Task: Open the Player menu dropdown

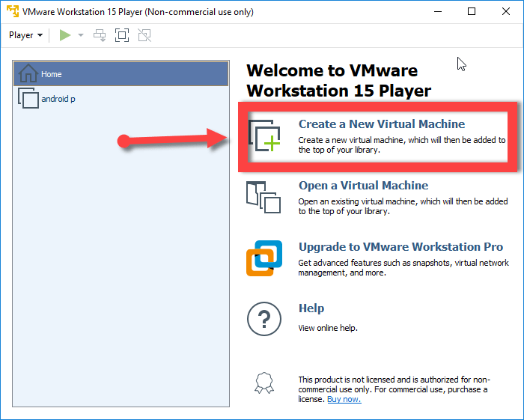Action: [x=25, y=35]
